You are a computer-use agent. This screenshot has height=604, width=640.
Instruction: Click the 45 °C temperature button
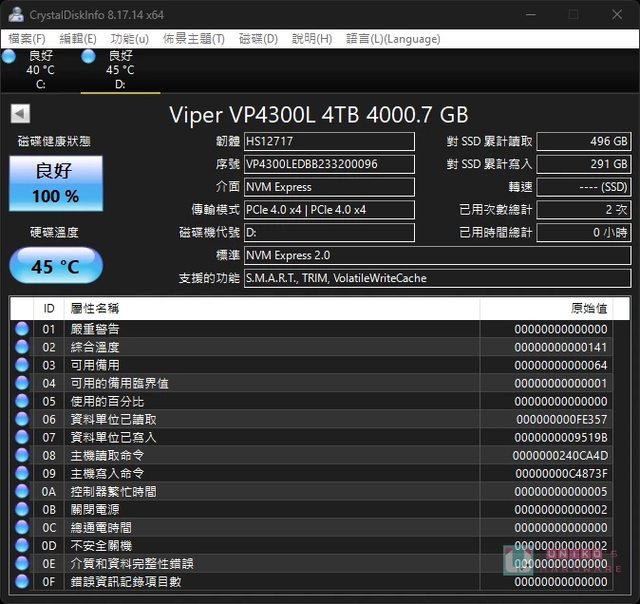coord(56,267)
